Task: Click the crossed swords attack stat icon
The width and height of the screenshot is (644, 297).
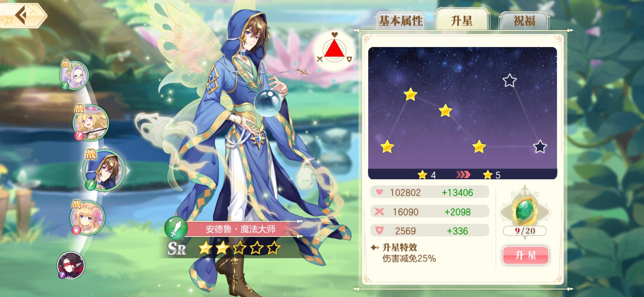Action: tap(380, 211)
